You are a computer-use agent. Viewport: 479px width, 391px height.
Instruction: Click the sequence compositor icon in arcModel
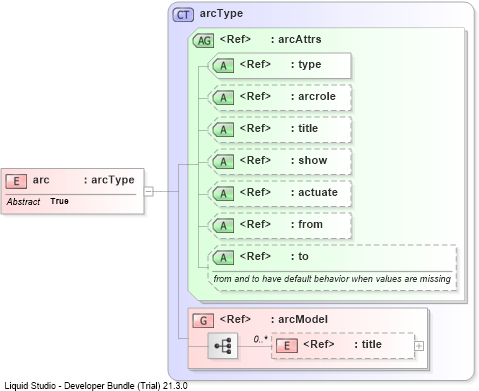click(x=223, y=346)
